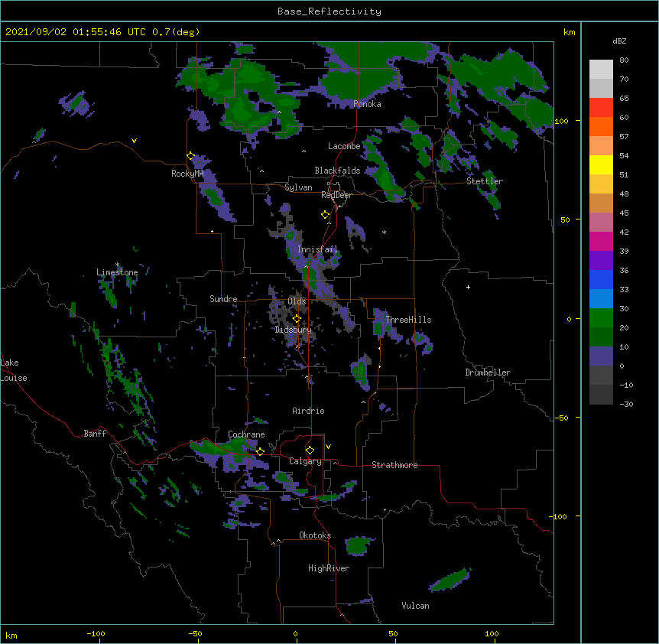The height and width of the screenshot is (644, 659).
Task: Click the Base_Reflectivity title text
Action: point(329,11)
